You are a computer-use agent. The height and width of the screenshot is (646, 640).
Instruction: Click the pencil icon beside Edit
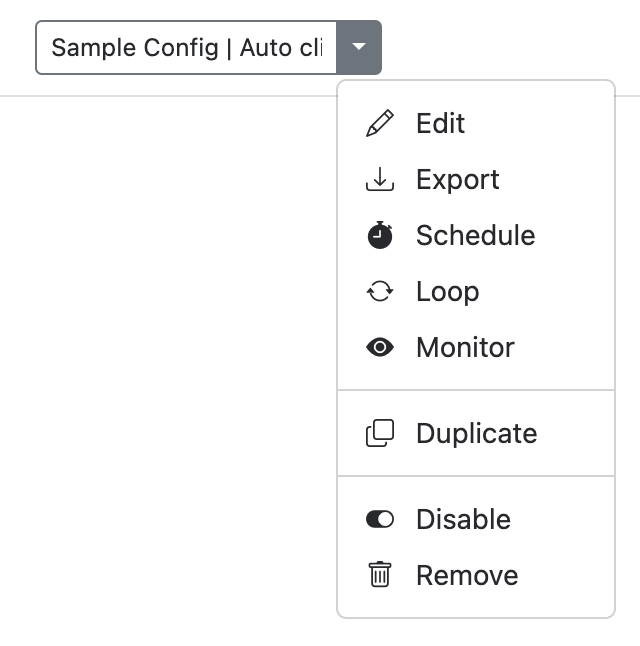[x=380, y=124]
